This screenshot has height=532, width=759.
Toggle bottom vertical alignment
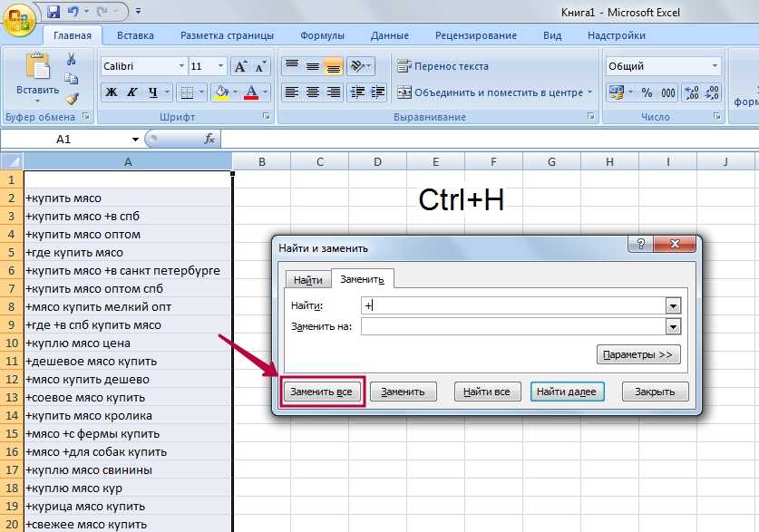pos(334,66)
